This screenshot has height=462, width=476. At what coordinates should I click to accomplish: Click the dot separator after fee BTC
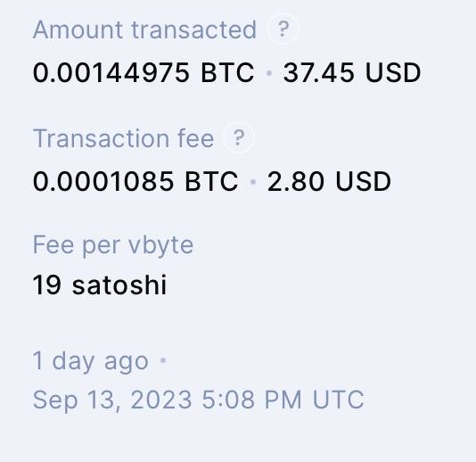tap(253, 182)
